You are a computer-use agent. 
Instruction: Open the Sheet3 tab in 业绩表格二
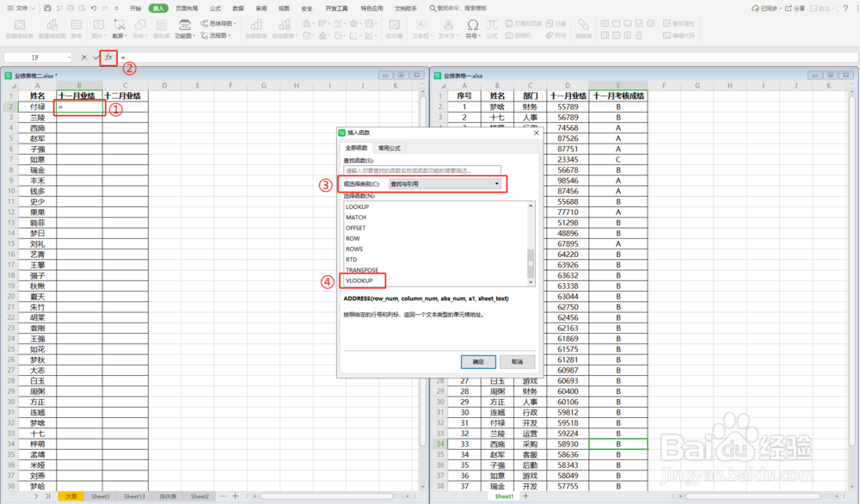(x=101, y=496)
